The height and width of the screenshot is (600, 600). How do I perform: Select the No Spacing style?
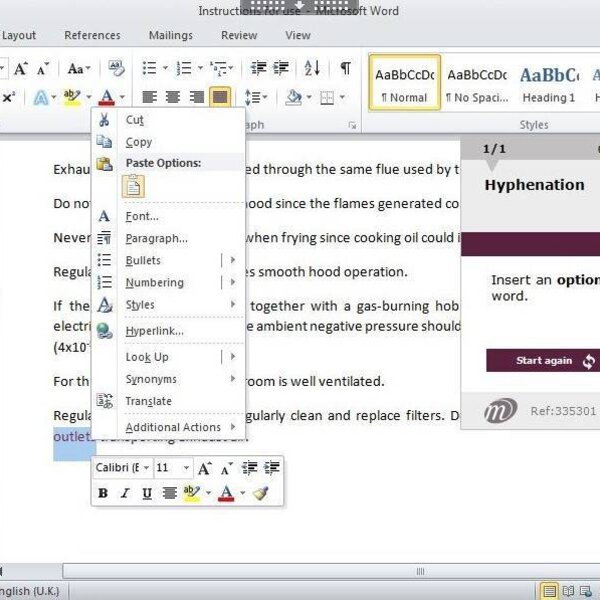point(477,82)
